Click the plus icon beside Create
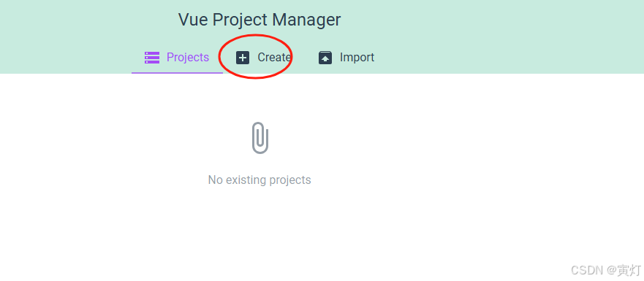Viewport: 644px width, 281px height. (243, 58)
